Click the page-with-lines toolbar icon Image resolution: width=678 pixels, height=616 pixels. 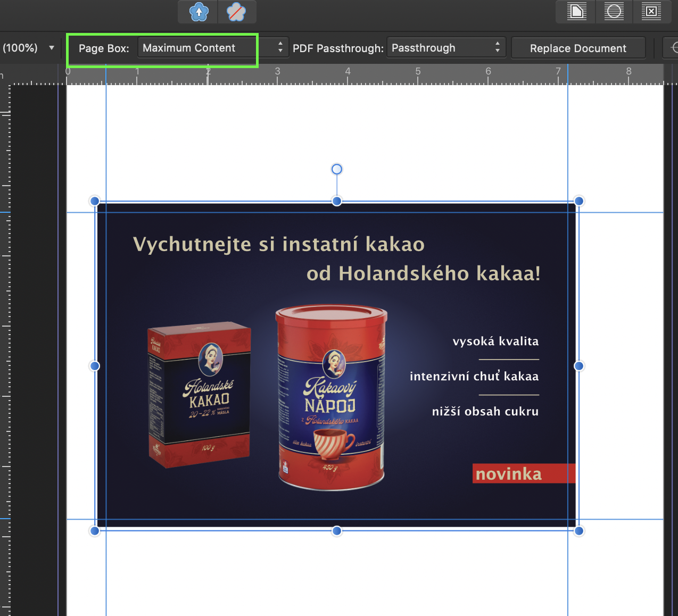point(576,11)
